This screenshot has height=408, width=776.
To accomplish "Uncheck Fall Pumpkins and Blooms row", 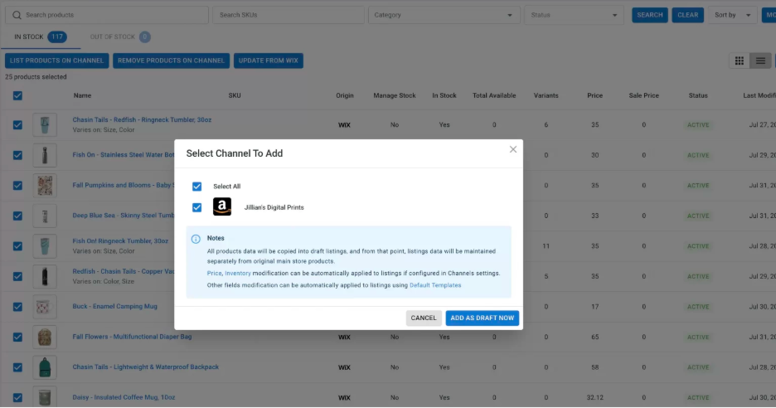I will tap(17, 185).
